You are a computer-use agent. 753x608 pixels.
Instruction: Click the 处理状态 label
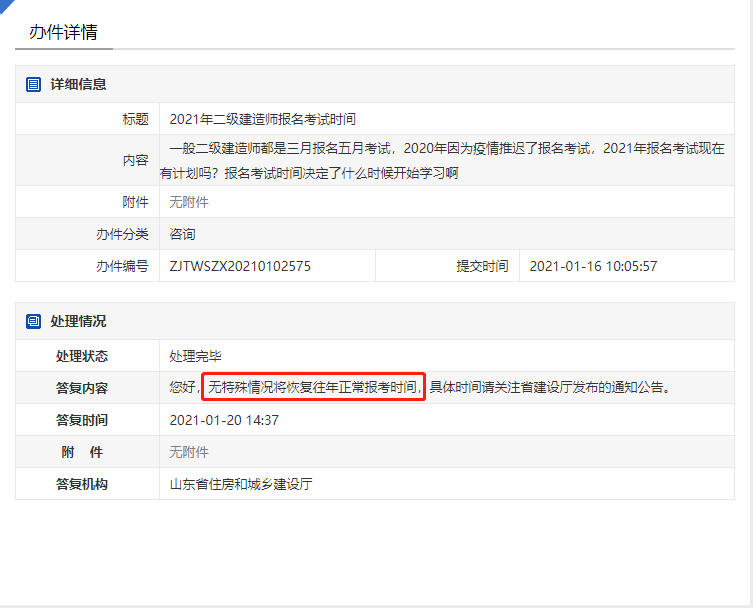coord(82,356)
